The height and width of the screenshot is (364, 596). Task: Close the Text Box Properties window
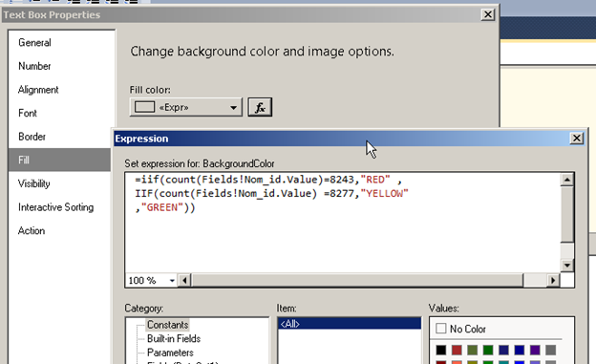click(x=488, y=14)
